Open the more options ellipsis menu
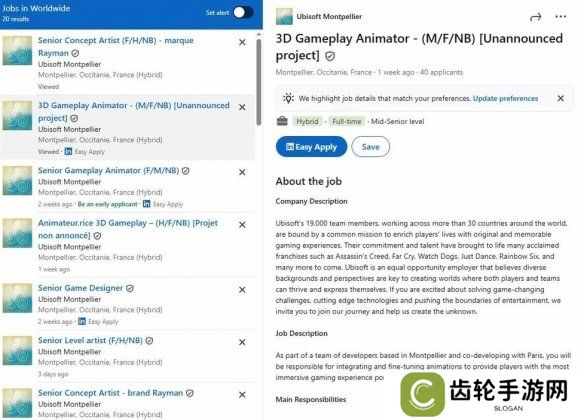This screenshot has height=420, width=584. click(x=561, y=17)
